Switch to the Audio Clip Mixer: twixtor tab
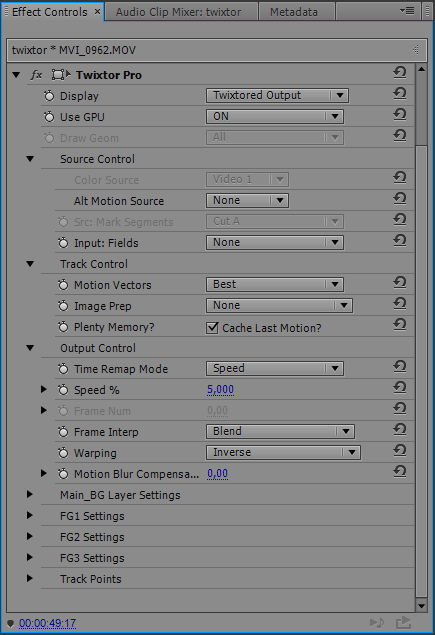The image size is (435, 635). [181, 12]
